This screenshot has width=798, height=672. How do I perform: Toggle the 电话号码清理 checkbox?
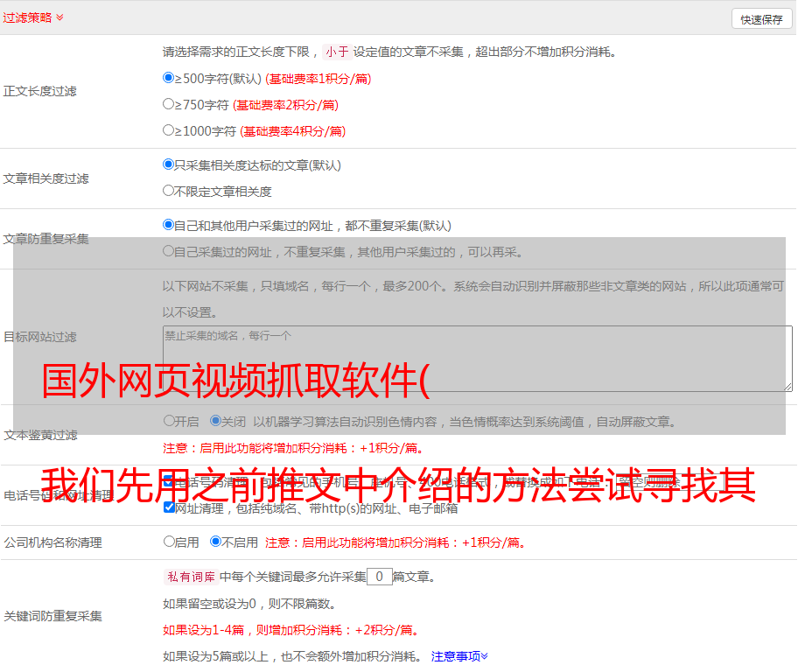click(169, 481)
